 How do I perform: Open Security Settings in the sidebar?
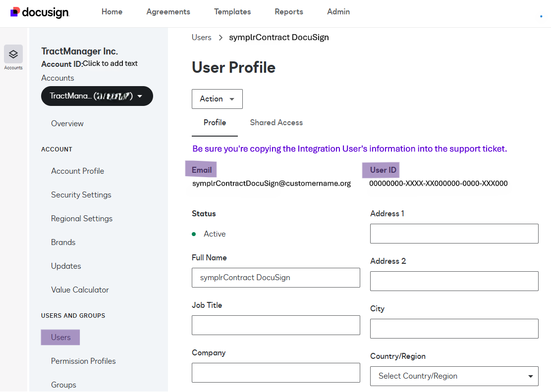point(81,195)
